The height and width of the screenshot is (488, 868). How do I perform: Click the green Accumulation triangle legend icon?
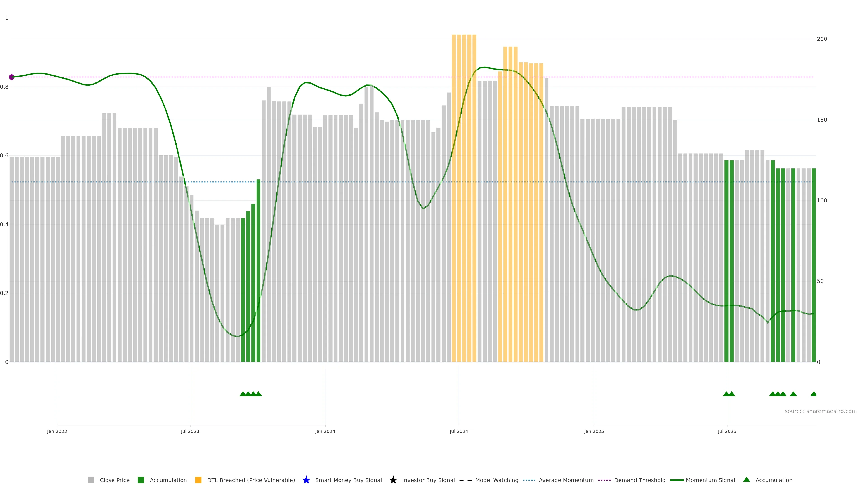click(746, 480)
